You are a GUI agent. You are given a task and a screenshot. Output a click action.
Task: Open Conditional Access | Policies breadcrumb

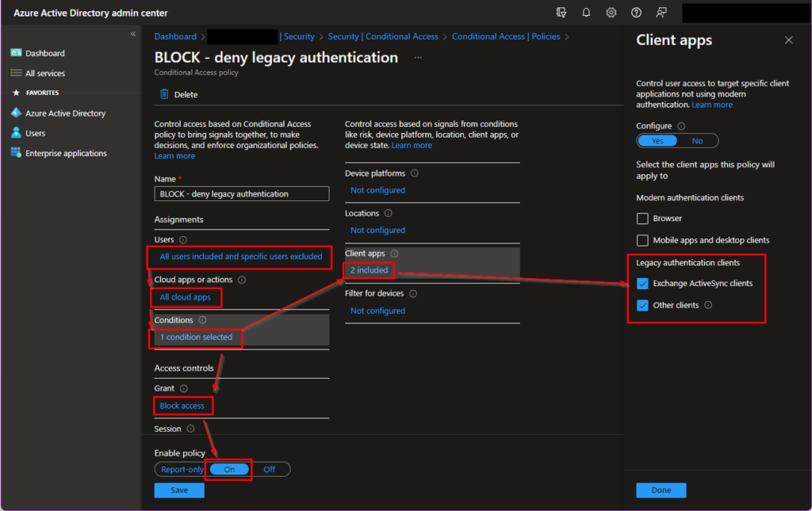[506, 36]
